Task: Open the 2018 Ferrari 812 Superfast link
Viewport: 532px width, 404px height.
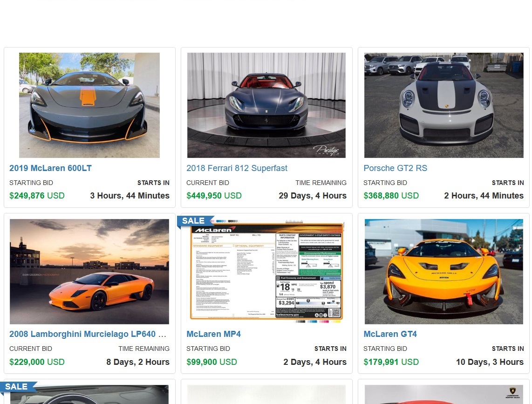Action: click(x=237, y=168)
